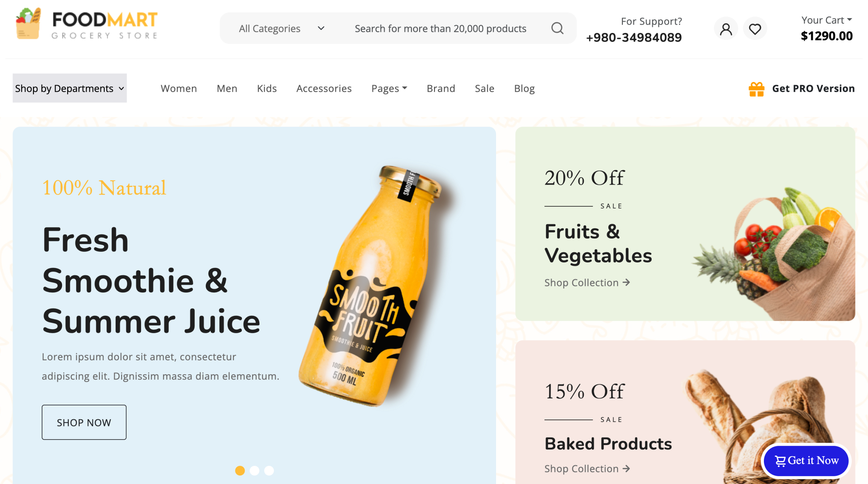Open the Get PRO Version link
The width and height of the screenshot is (868, 484).
(x=813, y=88)
